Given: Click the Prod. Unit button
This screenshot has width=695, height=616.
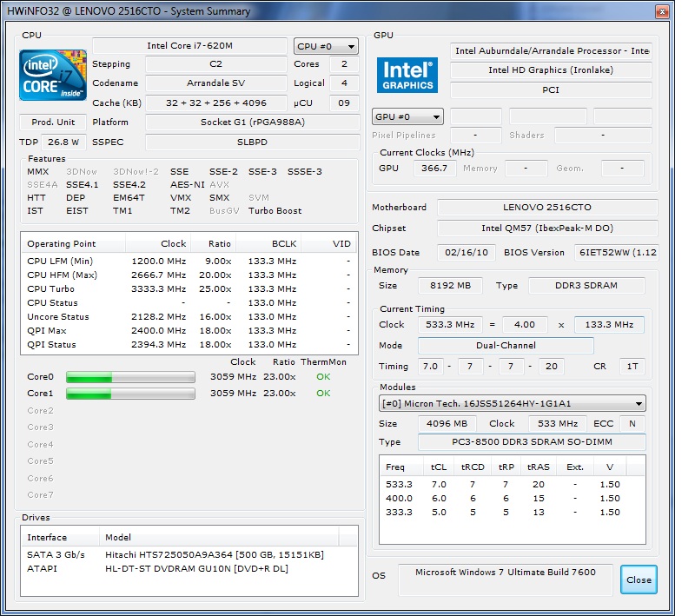Looking at the screenshot, I should 53,122.
